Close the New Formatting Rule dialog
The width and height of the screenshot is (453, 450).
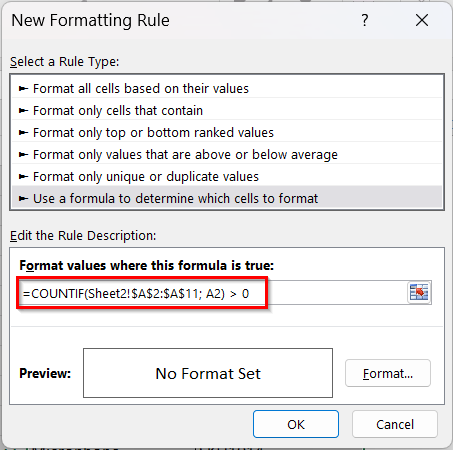422,20
